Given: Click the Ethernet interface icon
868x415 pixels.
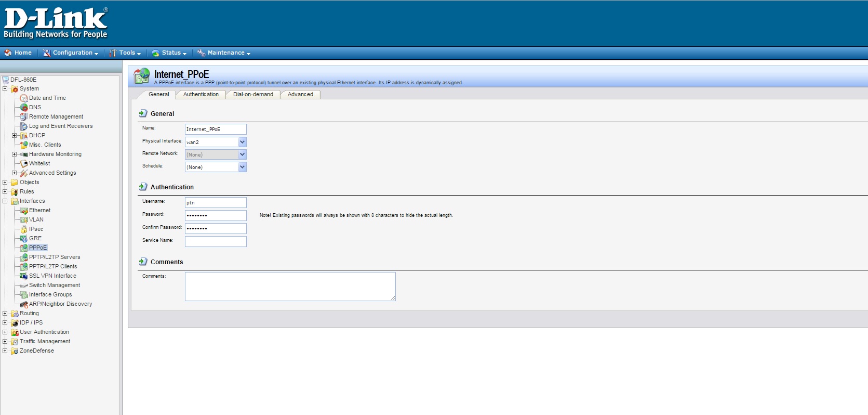Looking at the screenshot, I should 24,211.
